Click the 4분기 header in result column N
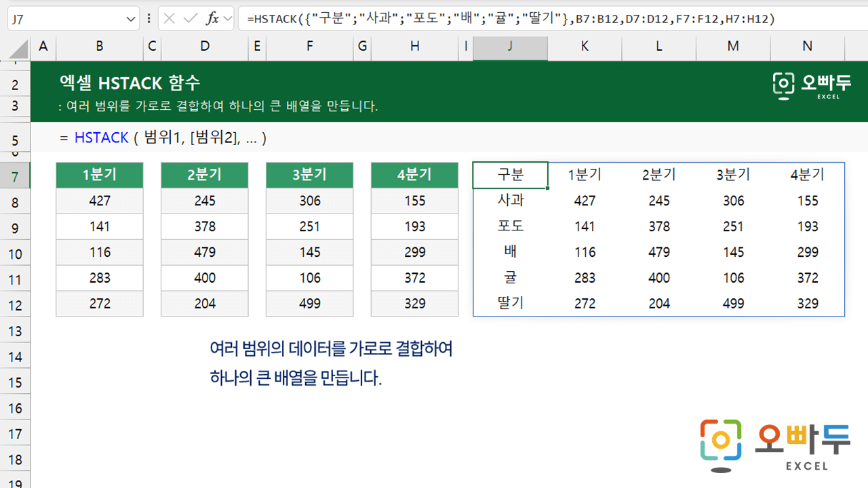 808,175
